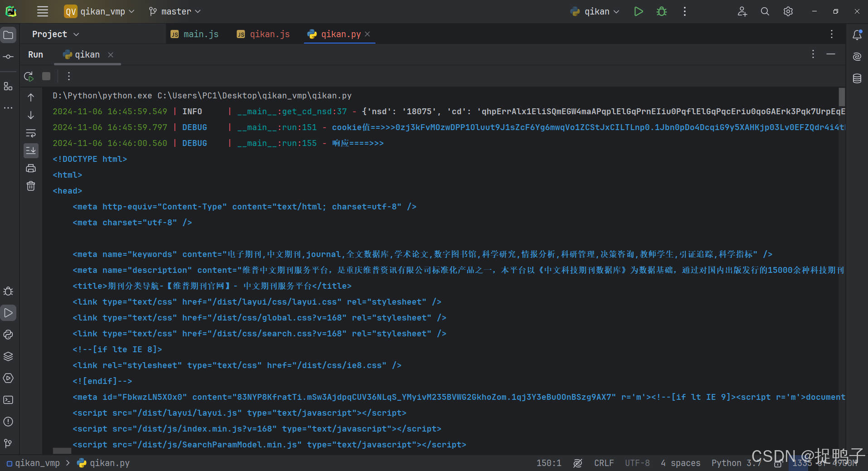Image resolution: width=868 pixels, height=471 pixels.
Task: Start debugging with the bug icon in the title bar
Action: coord(662,11)
